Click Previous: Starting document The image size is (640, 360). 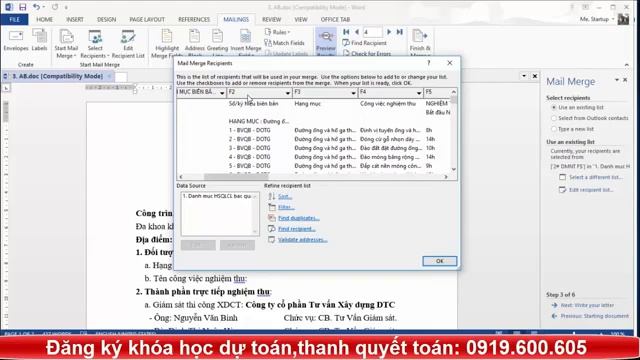[594, 316]
